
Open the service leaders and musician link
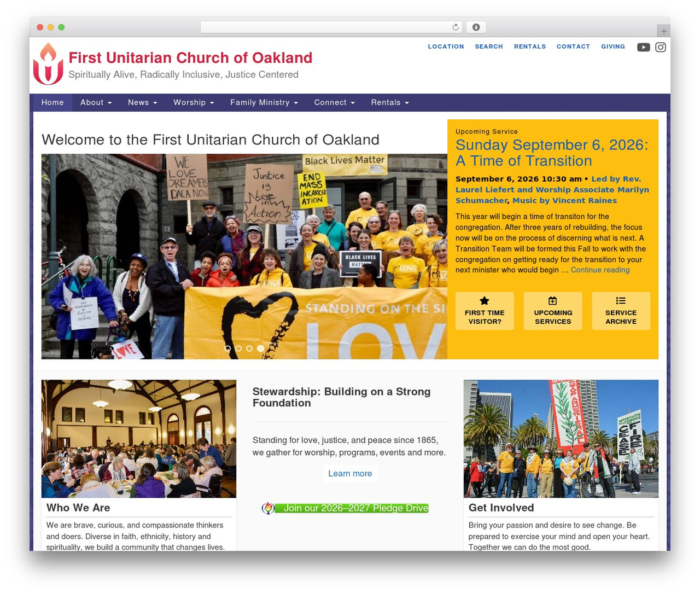point(552,190)
